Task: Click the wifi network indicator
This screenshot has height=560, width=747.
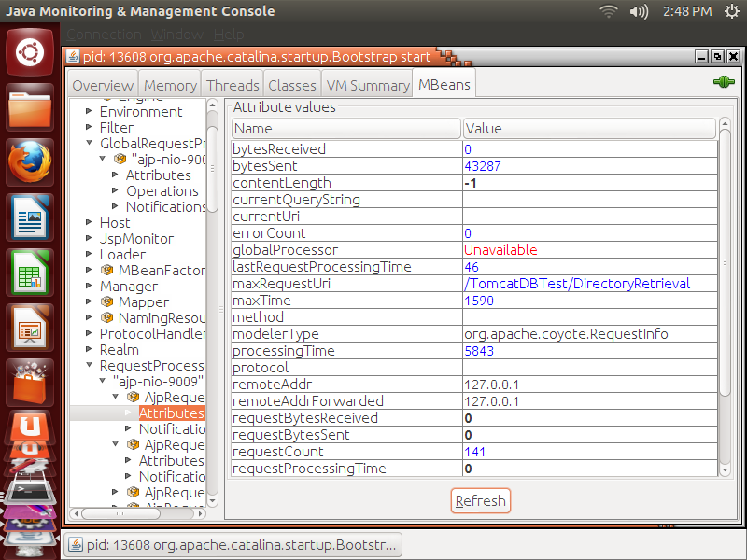Action: tap(609, 11)
